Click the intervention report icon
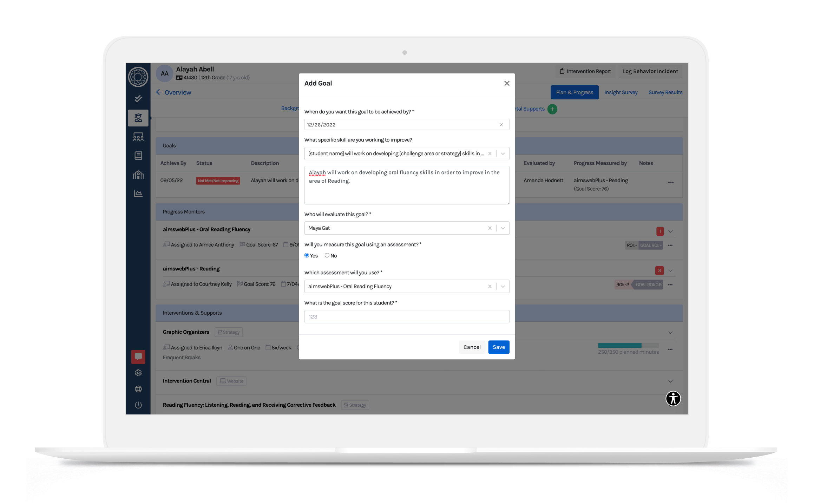 click(562, 71)
